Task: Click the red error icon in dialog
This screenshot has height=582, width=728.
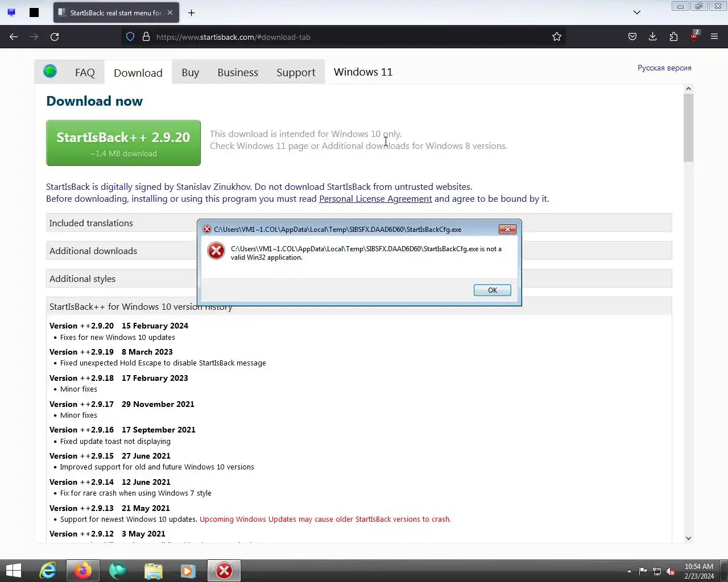Action: 216,251
